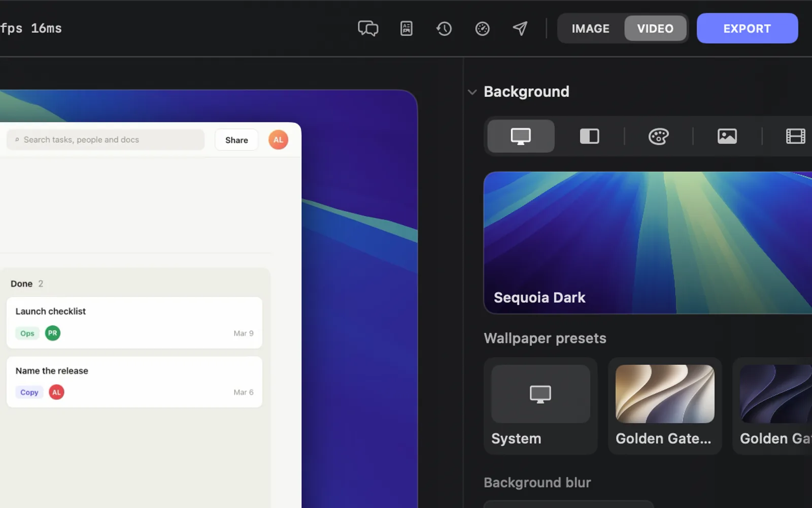The width and height of the screenshot is (812, 508).
Task: Open the chat feedback bubbles icon
Action: [x=368, y=28]
